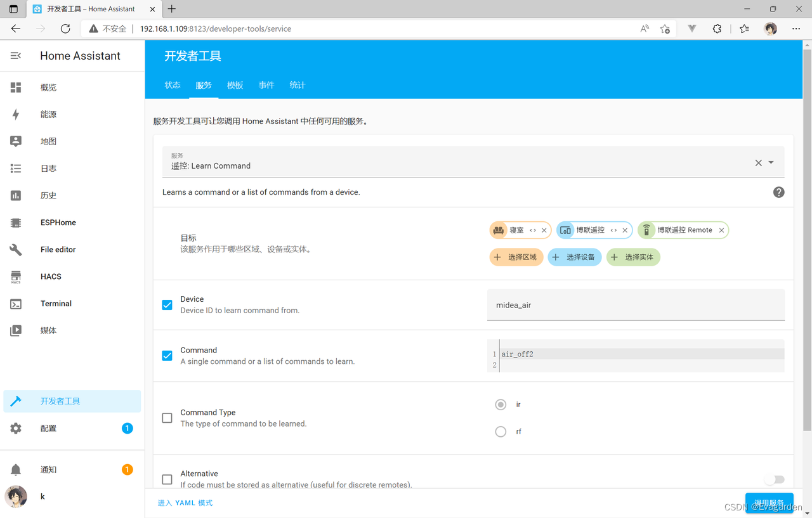Click into the Command editor air_off2 line
Image resolution: width=812 pixels, height=518 pixels.
click(x=642, y=354)
